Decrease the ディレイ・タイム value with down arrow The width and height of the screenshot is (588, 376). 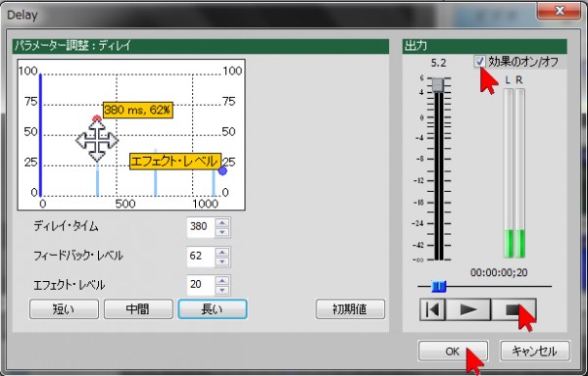222,232
